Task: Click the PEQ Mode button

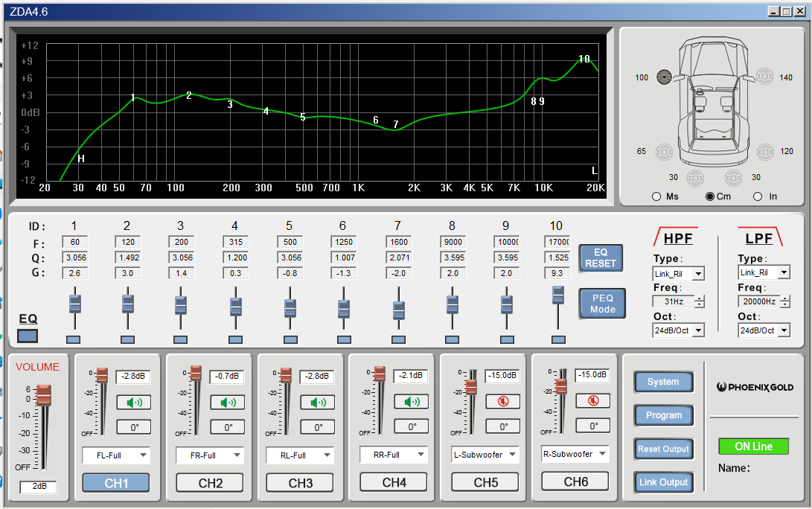Action: pyautogui.click(x=602, y=304)
